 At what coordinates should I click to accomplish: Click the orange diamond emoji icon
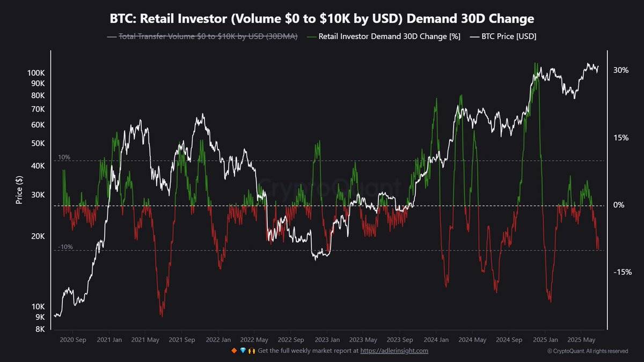233,351
